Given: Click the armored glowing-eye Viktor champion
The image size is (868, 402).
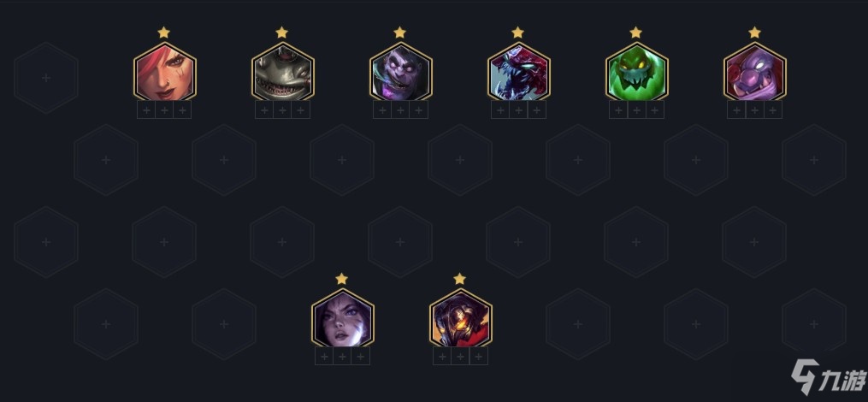Looking at the screenshot, I should point(460,318).
